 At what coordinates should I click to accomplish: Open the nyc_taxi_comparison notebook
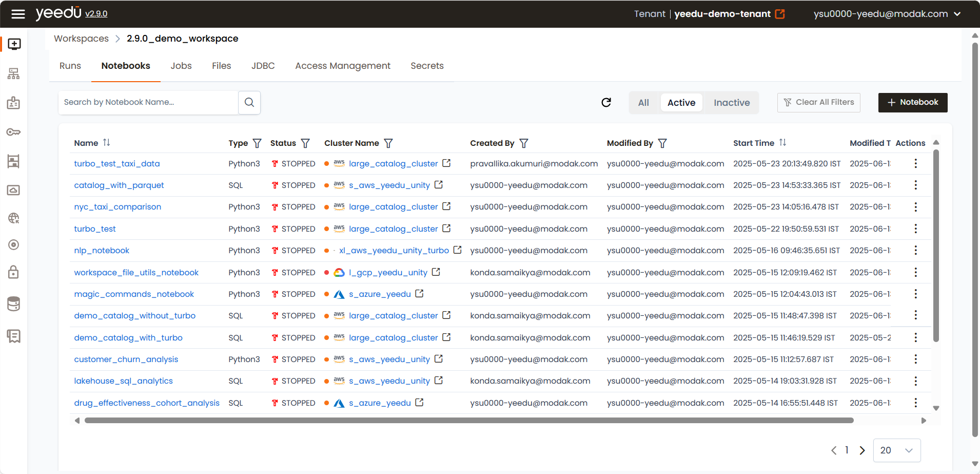117,206
